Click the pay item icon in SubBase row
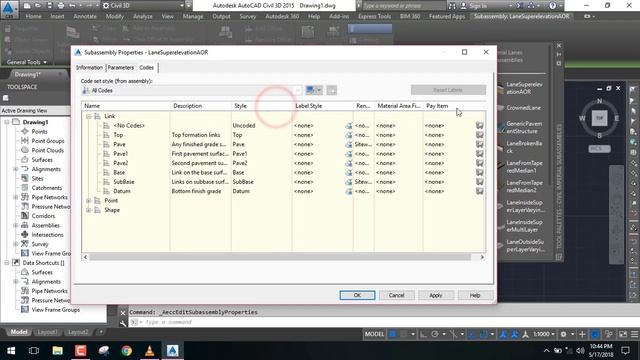Screen dimensions: 640x360 pos(480,182)
